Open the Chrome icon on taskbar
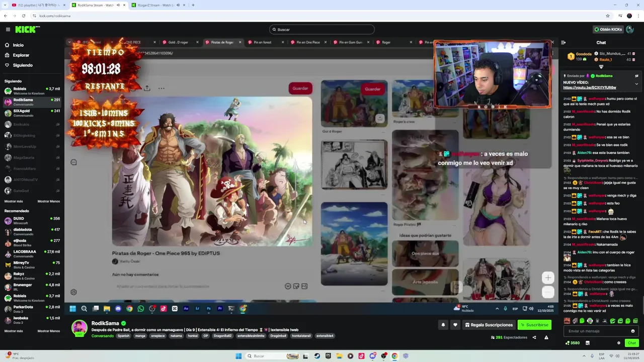This screenshot has height=362, width=644. tap(394, 356)
